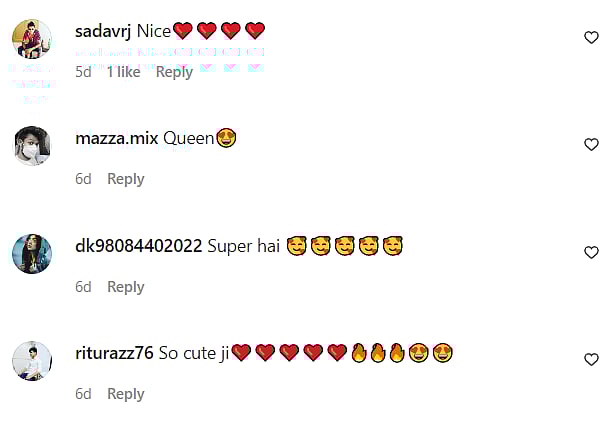Go to dk98084402022's username link
This screenshot has width=604, height=431.
(139, 246)
